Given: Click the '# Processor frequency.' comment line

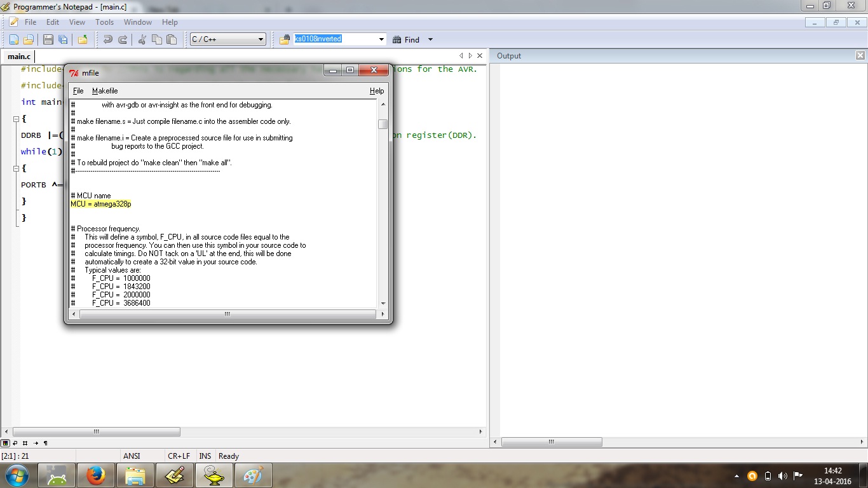Looking at the screenshot, I should pos(105,229).
